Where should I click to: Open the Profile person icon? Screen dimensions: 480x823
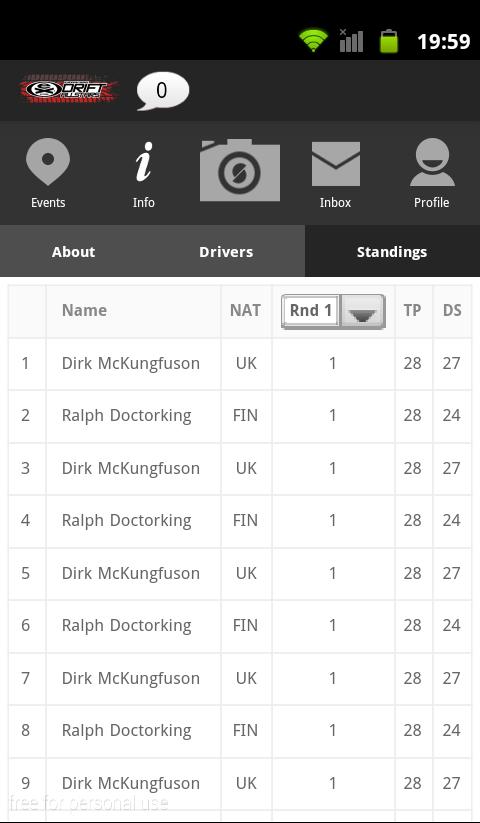432,162
